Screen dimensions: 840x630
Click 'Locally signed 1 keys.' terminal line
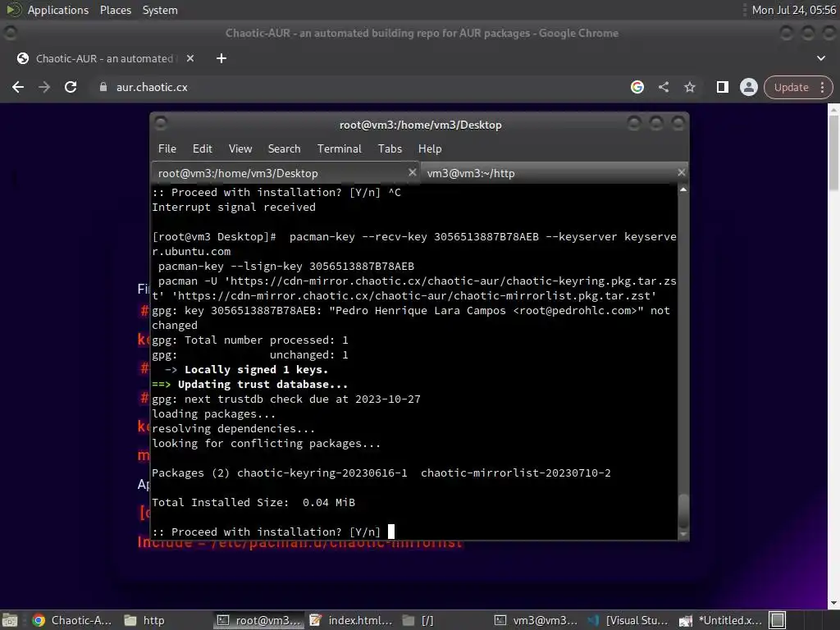click(x=256, y=370)
